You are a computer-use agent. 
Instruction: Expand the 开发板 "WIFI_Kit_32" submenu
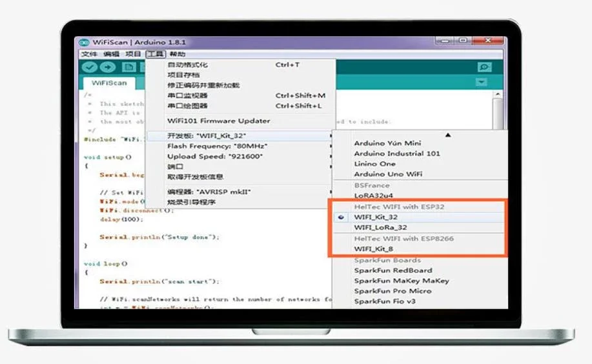pos(241,136)
